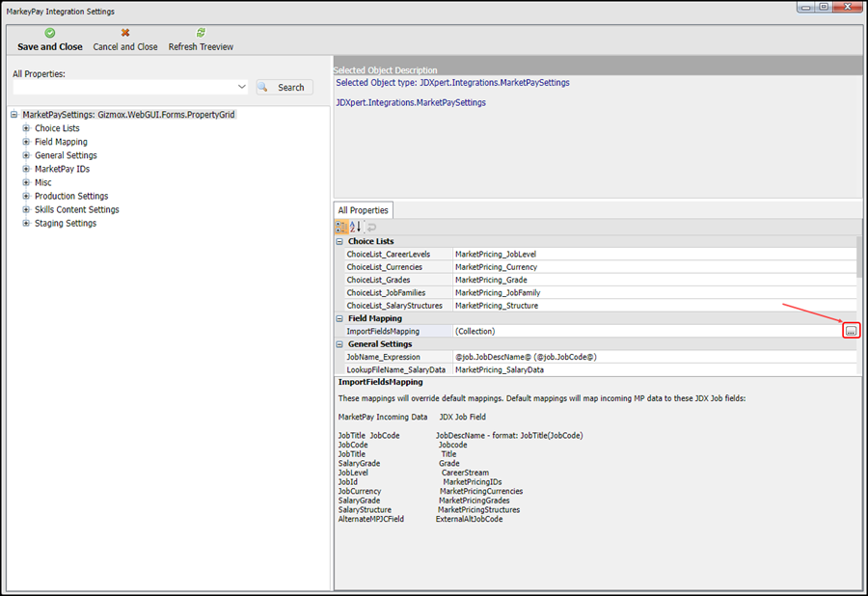Viewport: 868px width, 596px height.
Task: Close the MarkeyPay Integration Settings window
Action: click(848, 7)
